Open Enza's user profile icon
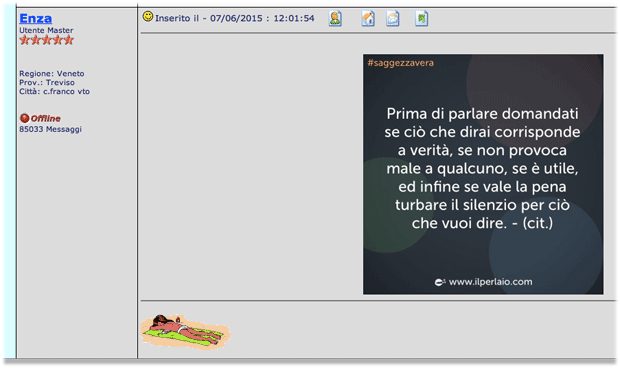620x368 pixels. click(x=335, y=19)
